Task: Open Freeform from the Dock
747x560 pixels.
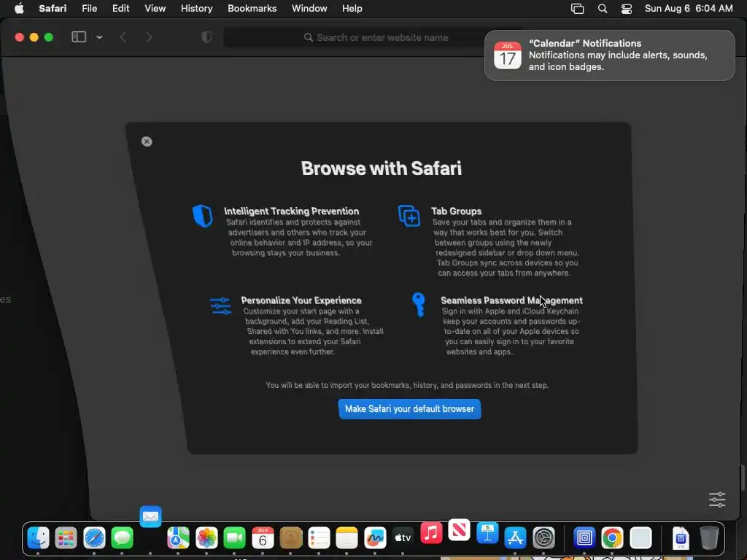Action: 375,538
